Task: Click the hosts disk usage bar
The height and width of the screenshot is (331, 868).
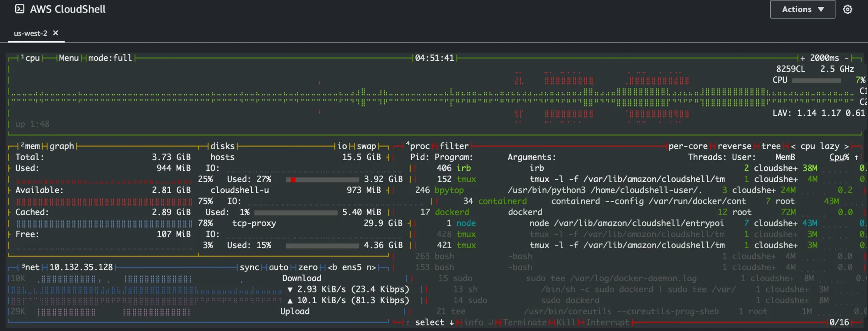Action: 322,179
